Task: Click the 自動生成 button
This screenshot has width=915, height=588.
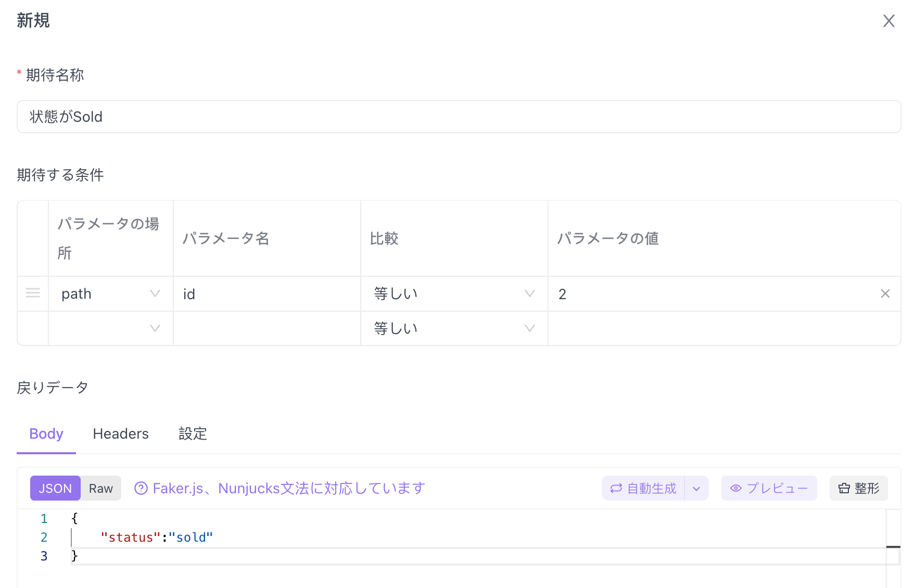Action: [643, 488]
